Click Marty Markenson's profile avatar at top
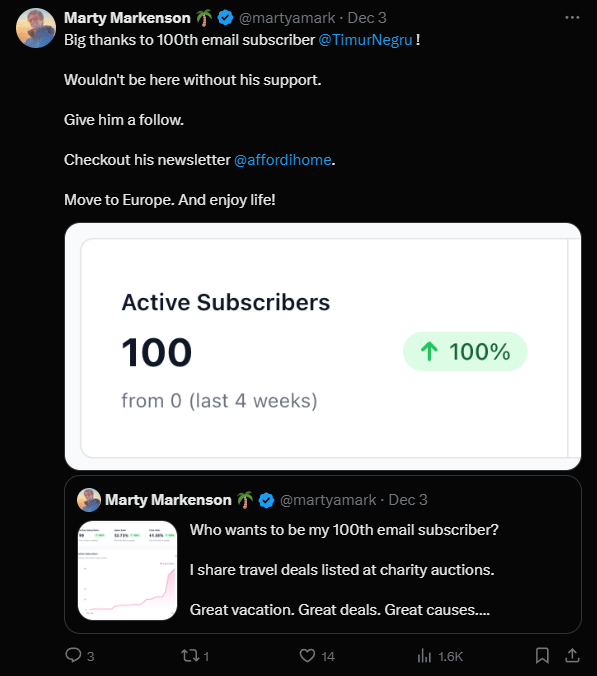 click(36, 28)
